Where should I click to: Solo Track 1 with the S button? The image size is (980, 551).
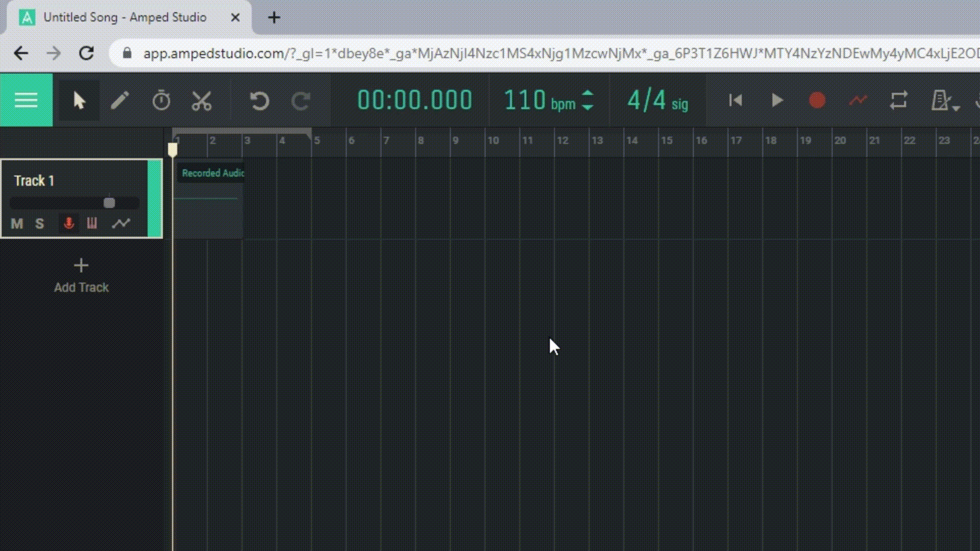pyautogui.click(x=39, y=223)
